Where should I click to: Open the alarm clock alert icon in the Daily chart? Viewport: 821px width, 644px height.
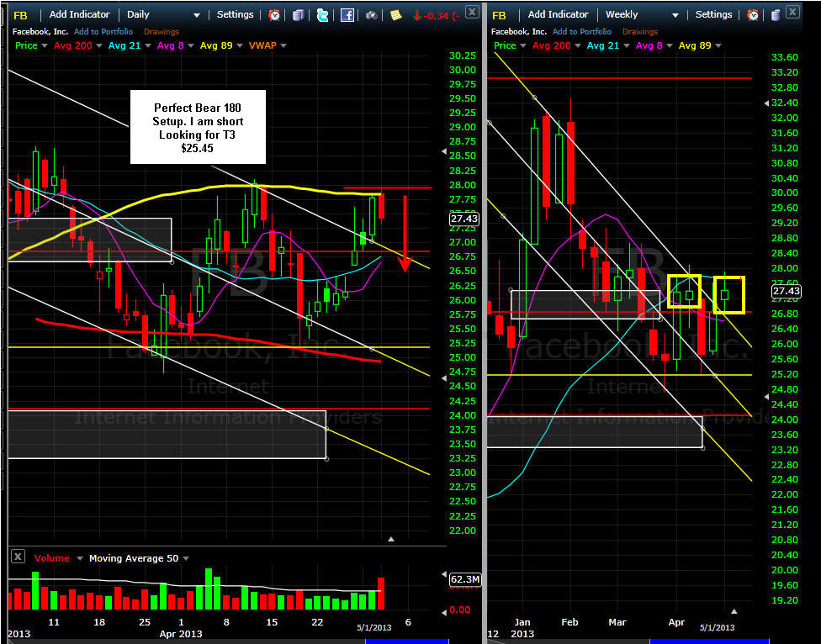click(274, 15)
